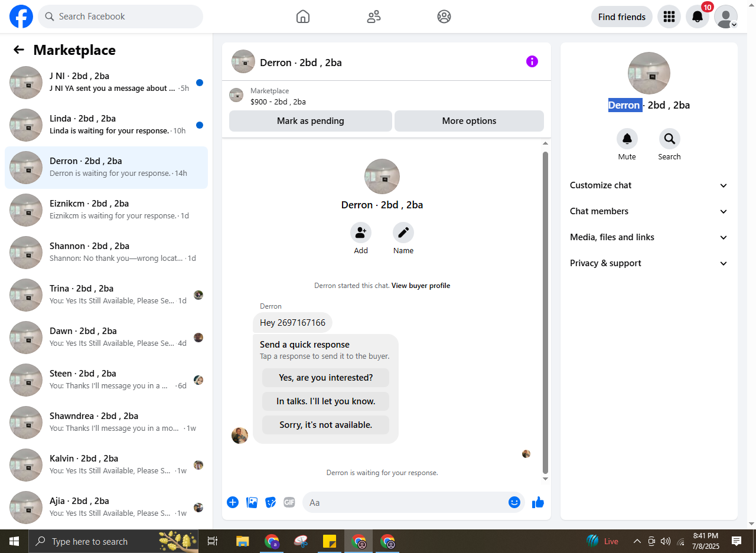Click the Name edit pencil icon
This screenshot has width=756, height=553.
403,233
